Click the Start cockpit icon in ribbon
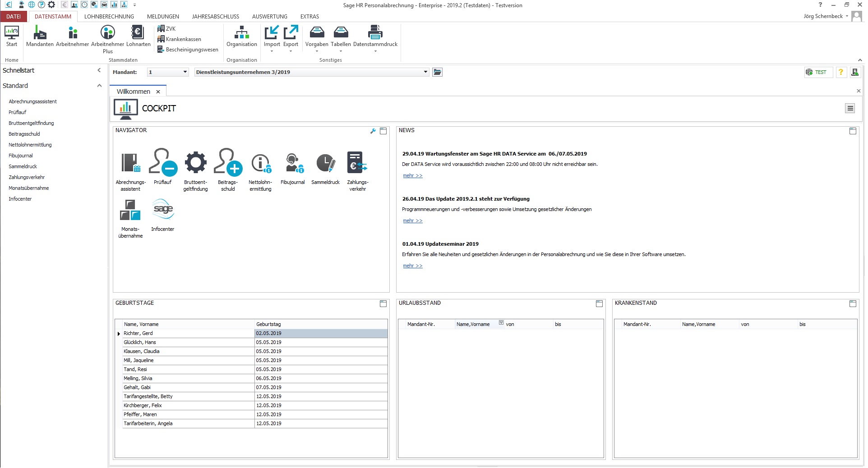The image size is (868, 468). [x=12, y=36]
